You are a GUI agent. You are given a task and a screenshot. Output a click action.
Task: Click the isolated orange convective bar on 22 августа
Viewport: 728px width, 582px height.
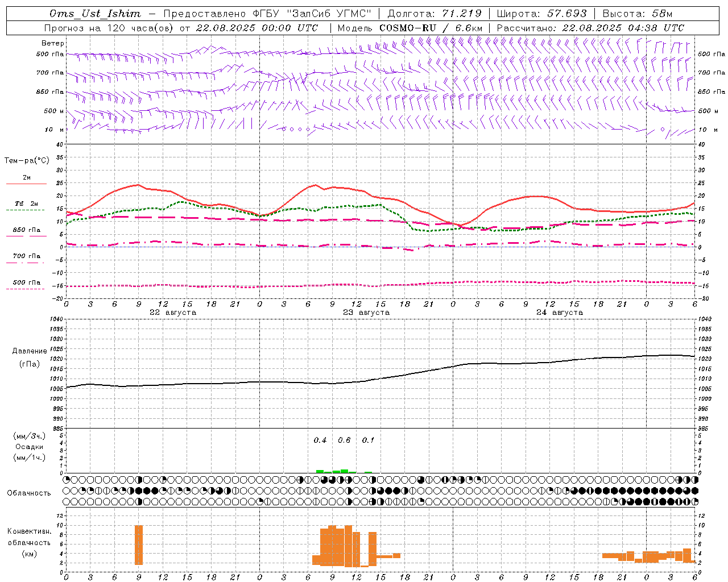[139, 545]
